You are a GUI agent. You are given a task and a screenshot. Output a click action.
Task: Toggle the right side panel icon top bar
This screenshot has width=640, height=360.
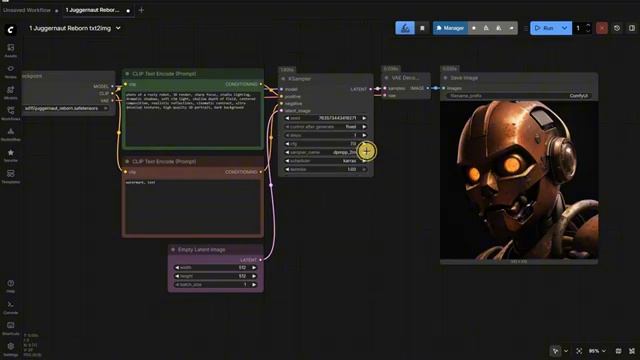pyautogui.click(x=632, y=28)
